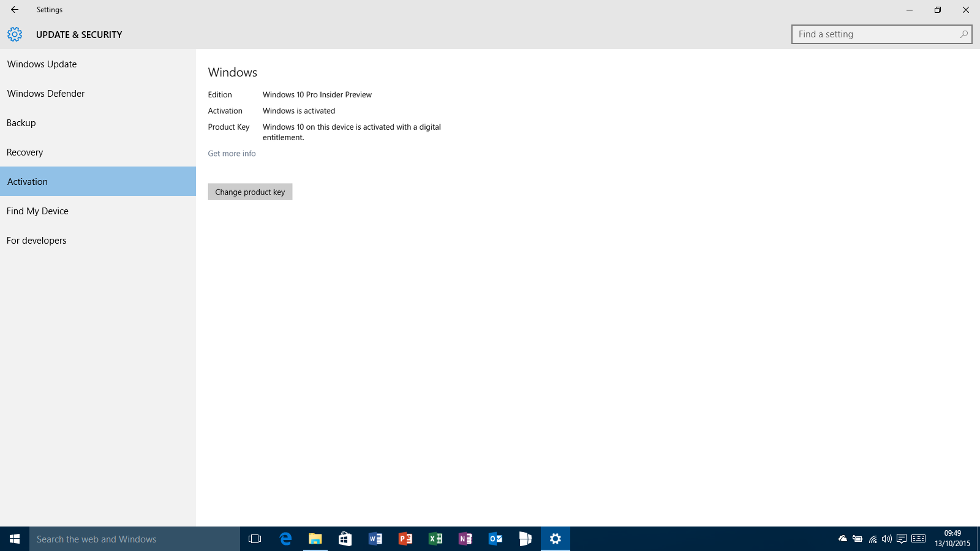Screen dimensions: 980x551
Task: Open the For developers page
Action: 98,240
